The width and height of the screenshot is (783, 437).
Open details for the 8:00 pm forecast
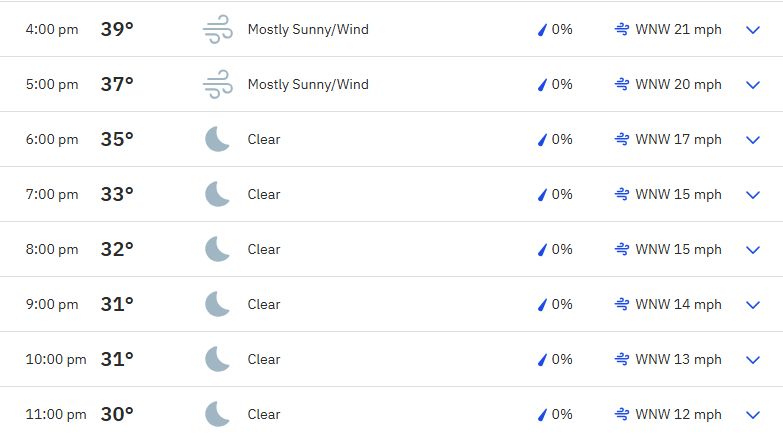click(x=753, y=250)
